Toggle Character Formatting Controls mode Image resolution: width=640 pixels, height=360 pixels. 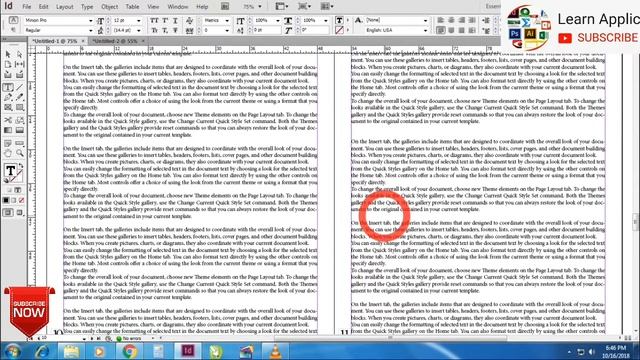tap(13, 20)
